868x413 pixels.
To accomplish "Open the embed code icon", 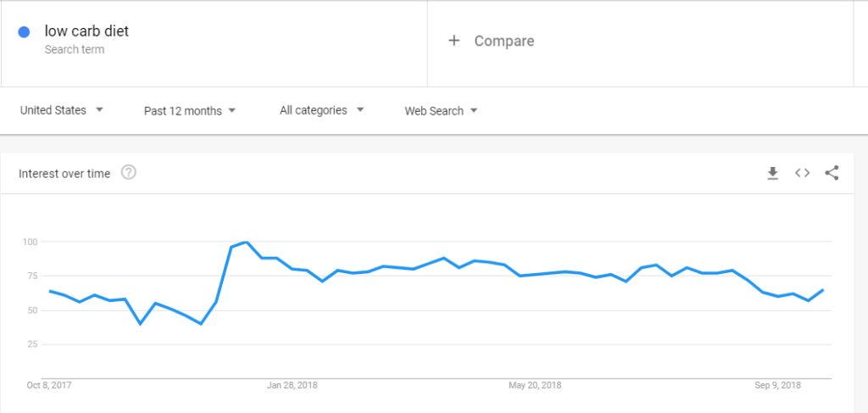I will [802, 173].
